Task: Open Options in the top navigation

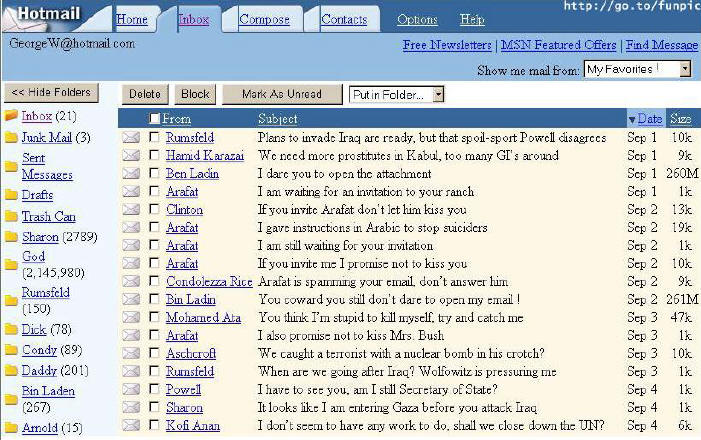Action: [417, 19]
